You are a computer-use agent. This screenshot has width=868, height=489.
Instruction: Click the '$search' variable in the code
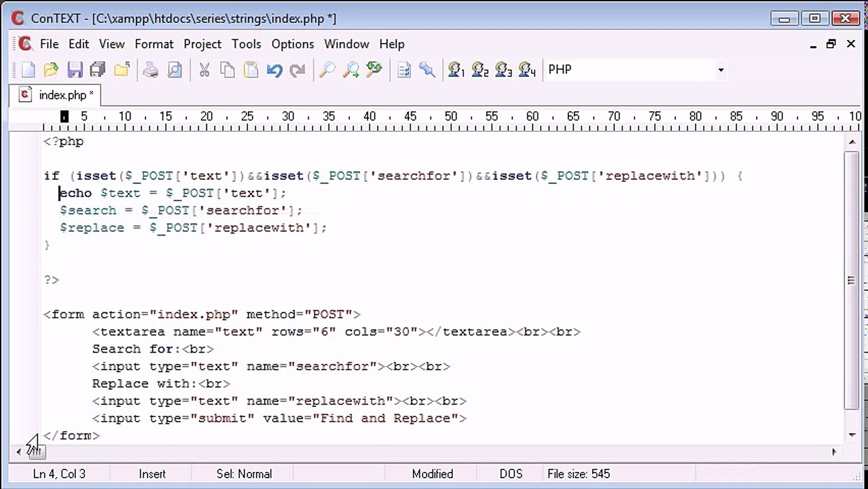pyautogui.click(x=88, y=211)
